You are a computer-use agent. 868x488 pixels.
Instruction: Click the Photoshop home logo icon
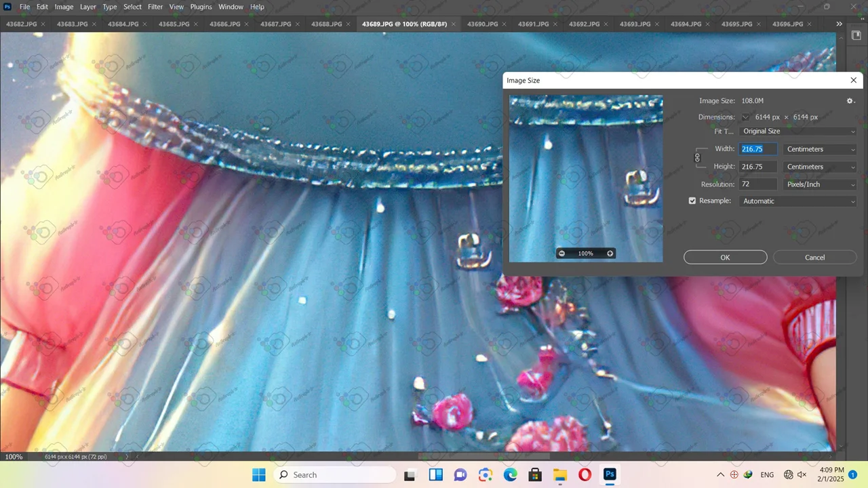(7, 7)
